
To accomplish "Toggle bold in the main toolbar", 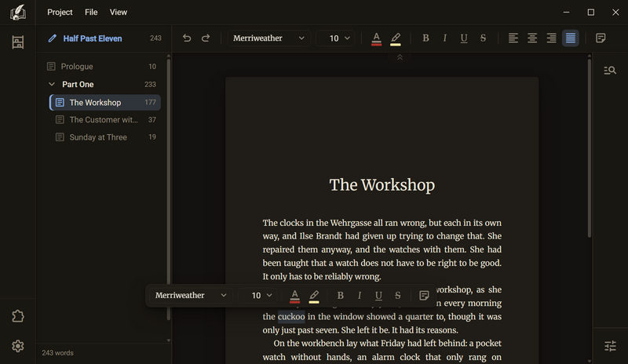I will 425,38.
